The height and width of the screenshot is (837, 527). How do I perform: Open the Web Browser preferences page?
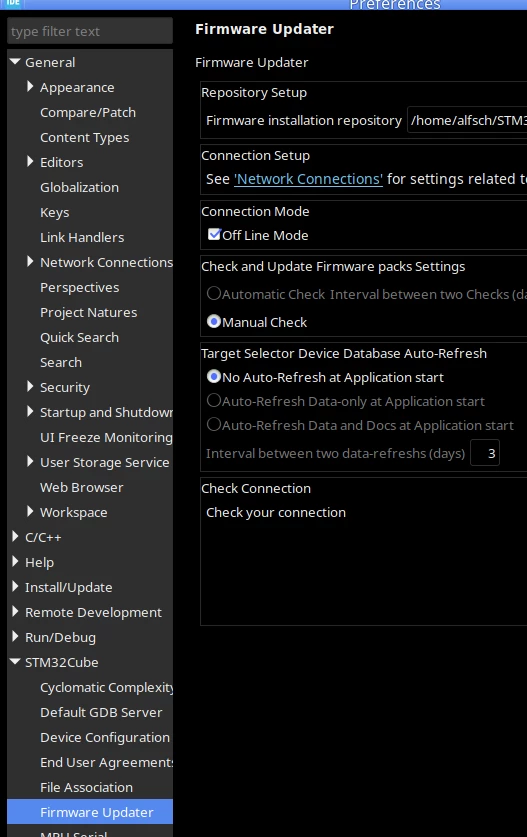[81, 487]
